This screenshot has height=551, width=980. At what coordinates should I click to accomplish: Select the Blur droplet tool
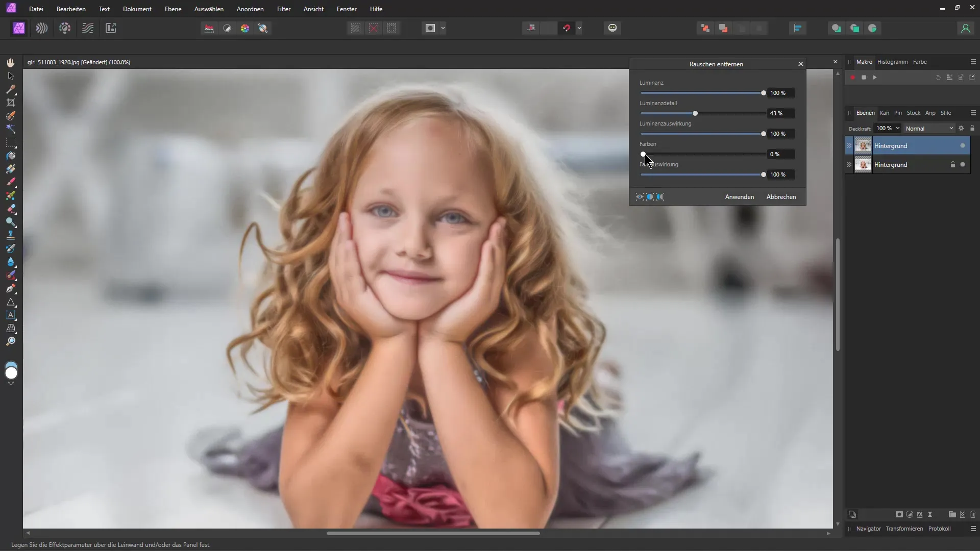point(11,262)
